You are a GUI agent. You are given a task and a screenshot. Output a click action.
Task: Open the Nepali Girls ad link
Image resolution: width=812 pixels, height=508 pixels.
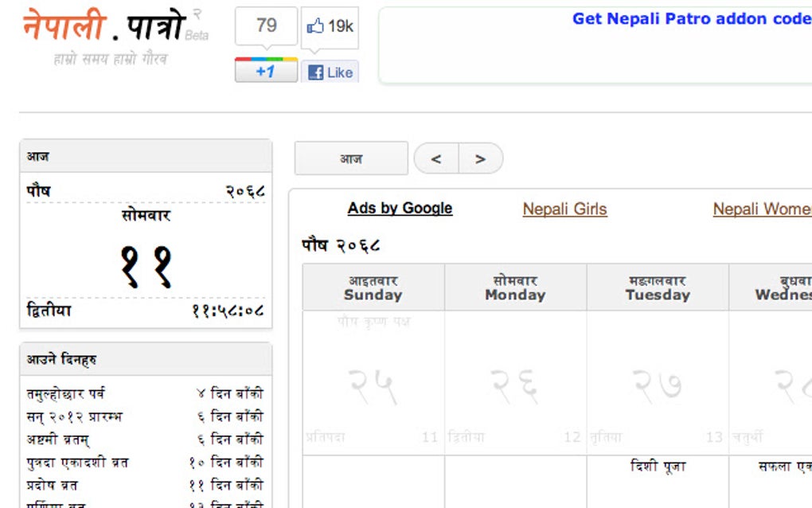click(x=564, y=209)
